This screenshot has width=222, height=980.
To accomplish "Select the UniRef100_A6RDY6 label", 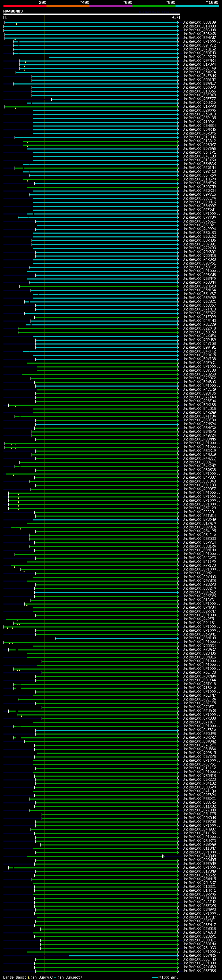I will coord(199,133).
